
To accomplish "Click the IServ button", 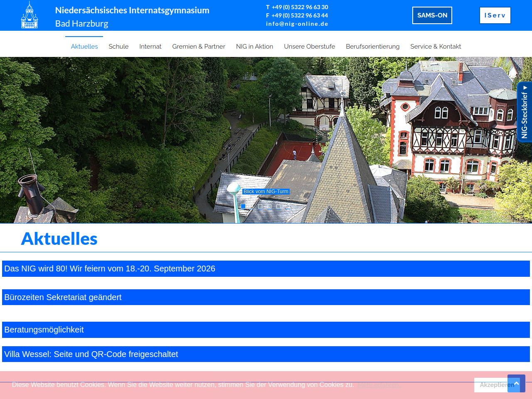I will click(x=495, y=15).
